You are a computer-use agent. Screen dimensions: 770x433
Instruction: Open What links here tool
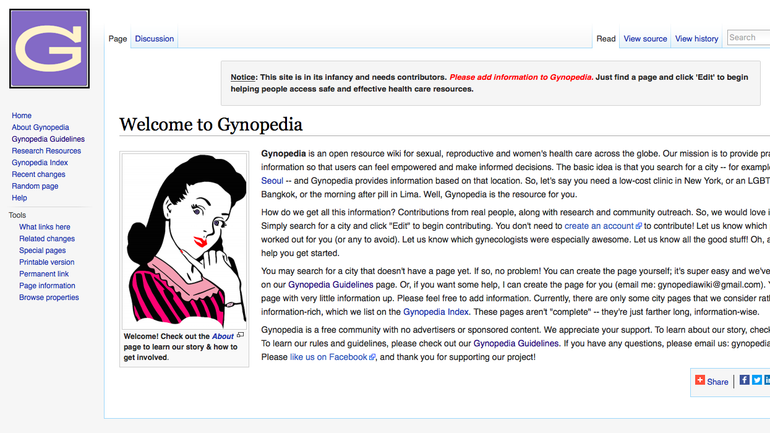[45, 227]
